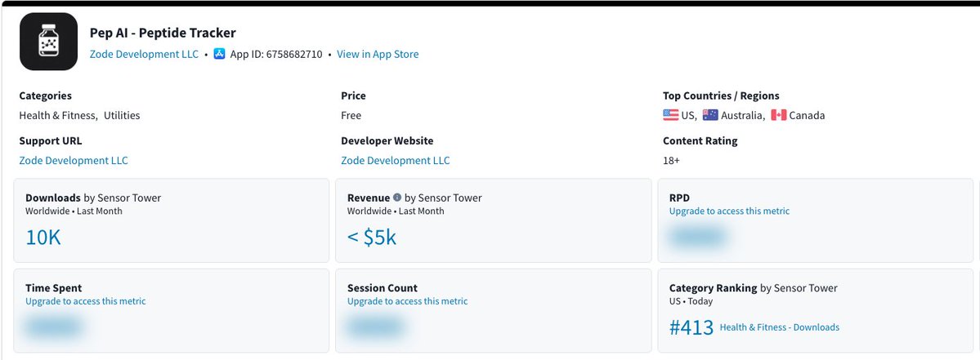The image size is (980, 360).
Task: Click the RPD upgrade to access link
Action: point(729,211)
